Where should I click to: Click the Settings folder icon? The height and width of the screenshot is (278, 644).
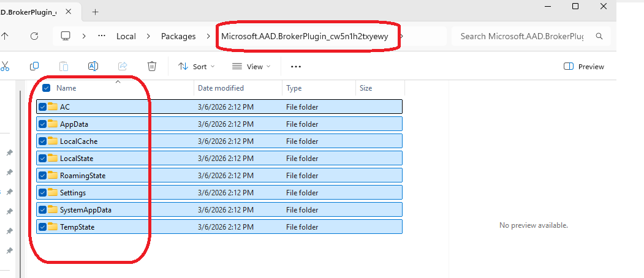[x=53, y=192]
